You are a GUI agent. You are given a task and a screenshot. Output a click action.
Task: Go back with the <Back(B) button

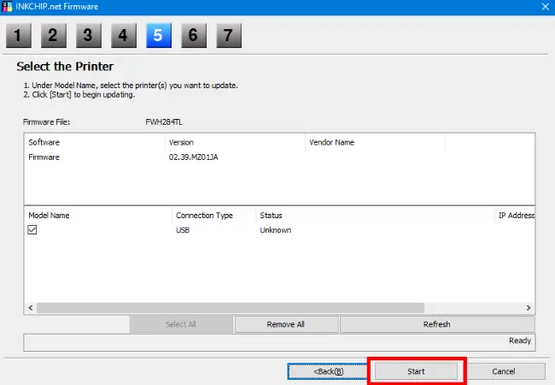328,371
